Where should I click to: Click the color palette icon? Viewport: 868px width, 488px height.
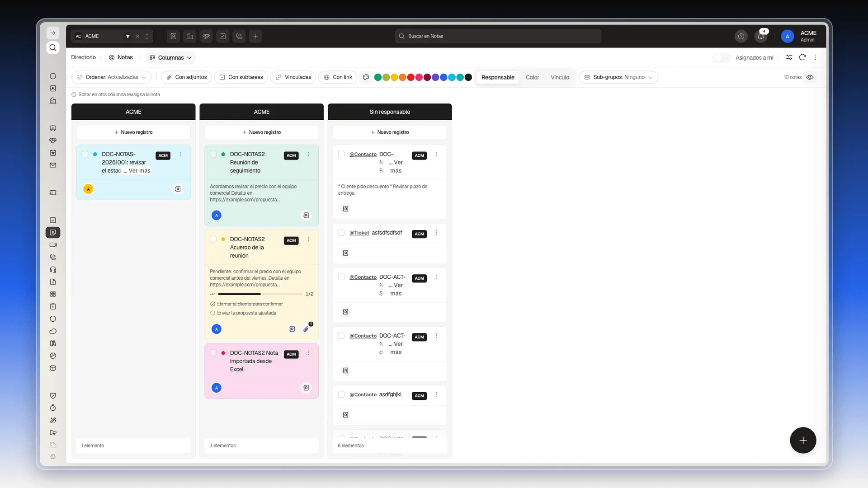coord(366,77)
